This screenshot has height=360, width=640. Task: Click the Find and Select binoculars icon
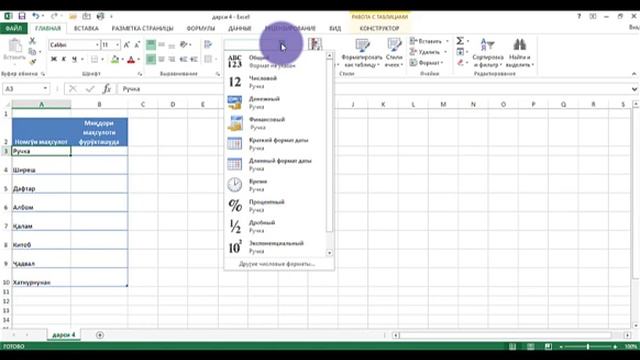tap(519, 44)
